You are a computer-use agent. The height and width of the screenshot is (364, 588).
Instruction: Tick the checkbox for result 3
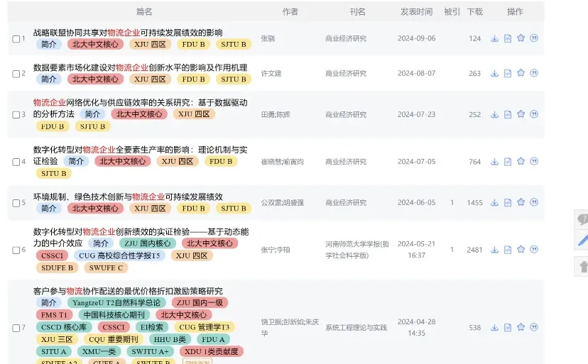coord(16,115)
